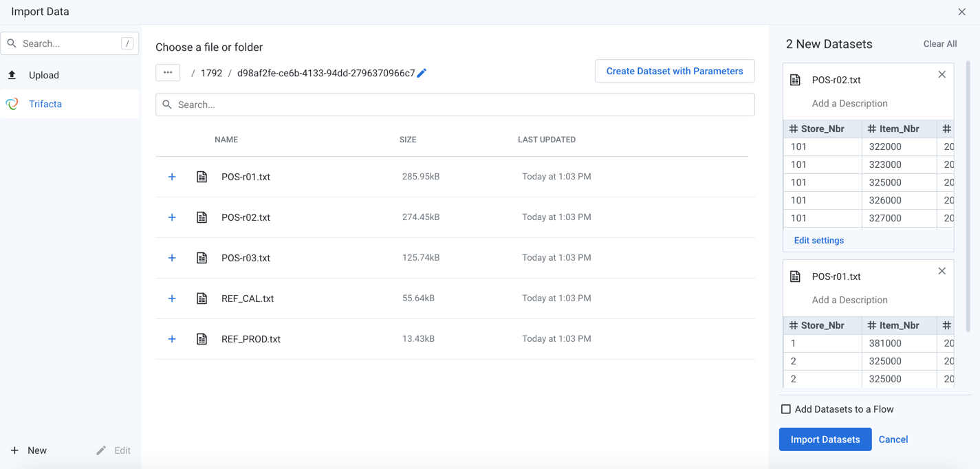Remove POS-r01.txt dataset with X icon
Image resolution: width=980 pixels, height=469 pixels.
click(941, 271)
